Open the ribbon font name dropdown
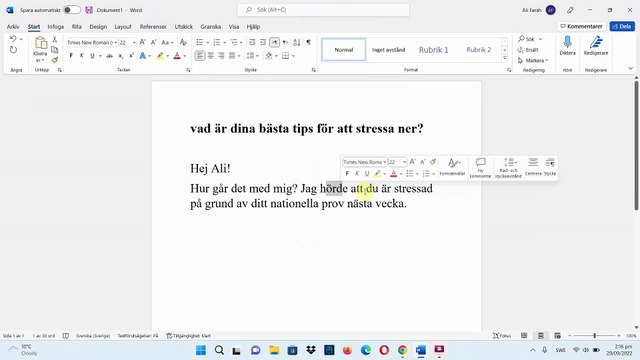 tap(116, 42)
